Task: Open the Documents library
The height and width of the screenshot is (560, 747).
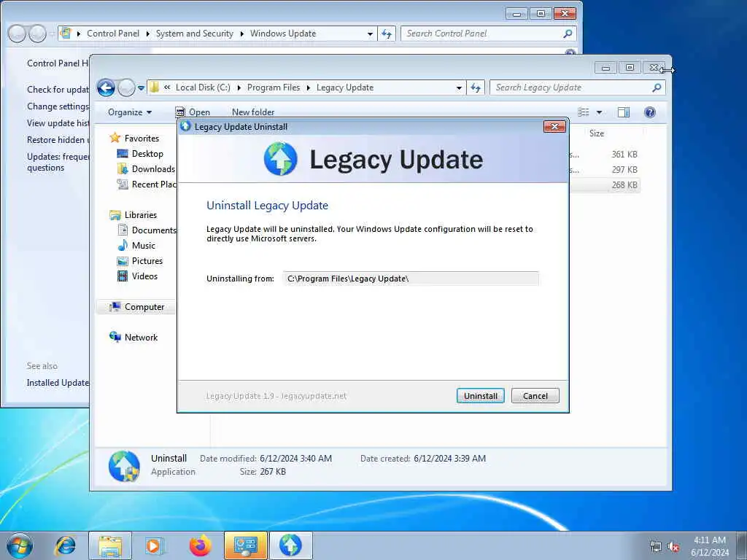Action: [x=153, y=230]
